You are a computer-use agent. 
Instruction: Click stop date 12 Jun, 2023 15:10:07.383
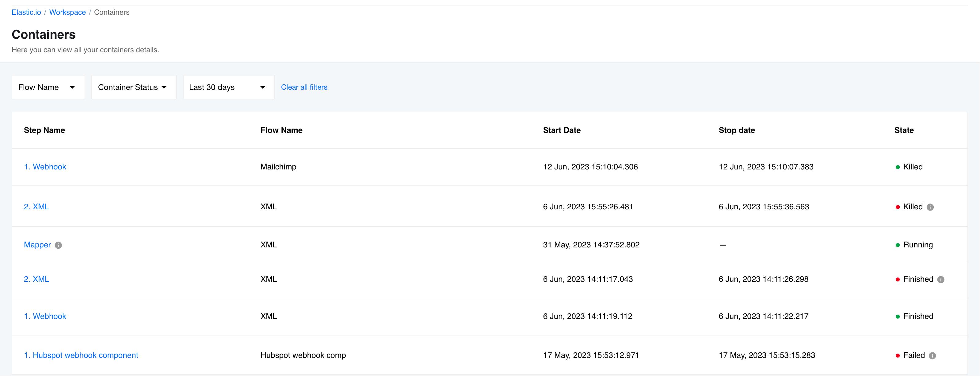coord(766,167)
